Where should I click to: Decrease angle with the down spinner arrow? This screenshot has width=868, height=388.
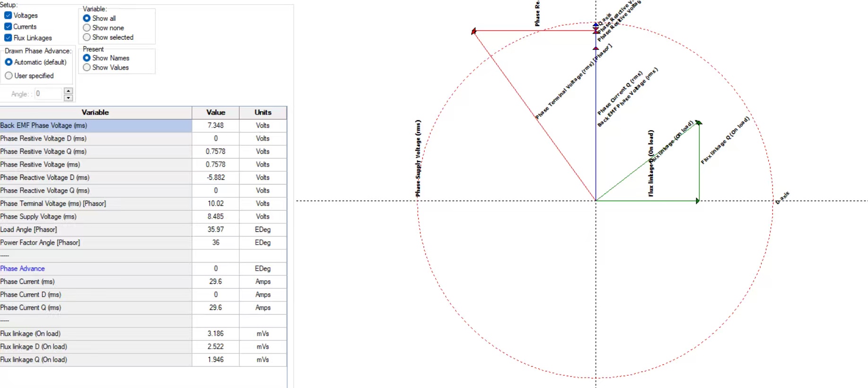tap(69, 98)
